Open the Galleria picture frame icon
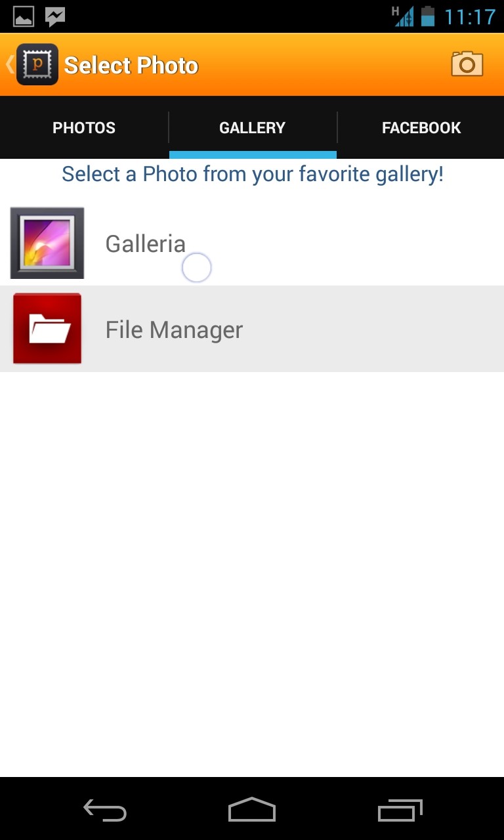 point(47,243)
